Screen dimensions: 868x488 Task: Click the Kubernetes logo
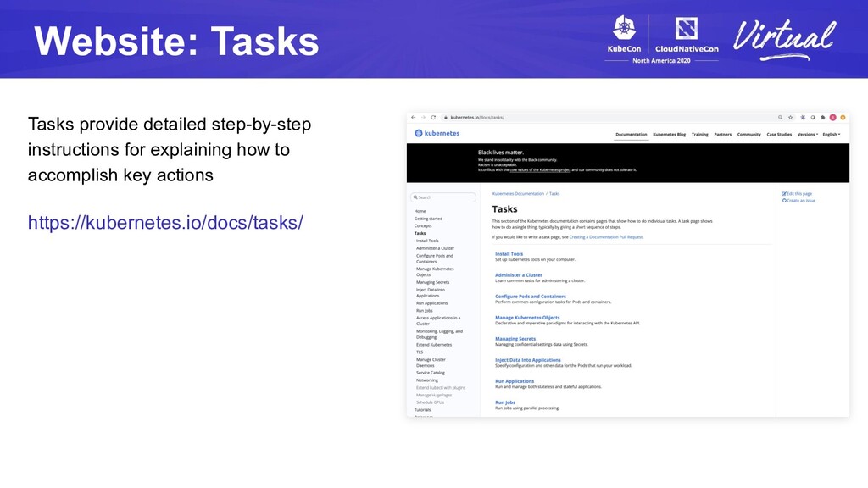point(437,133)
